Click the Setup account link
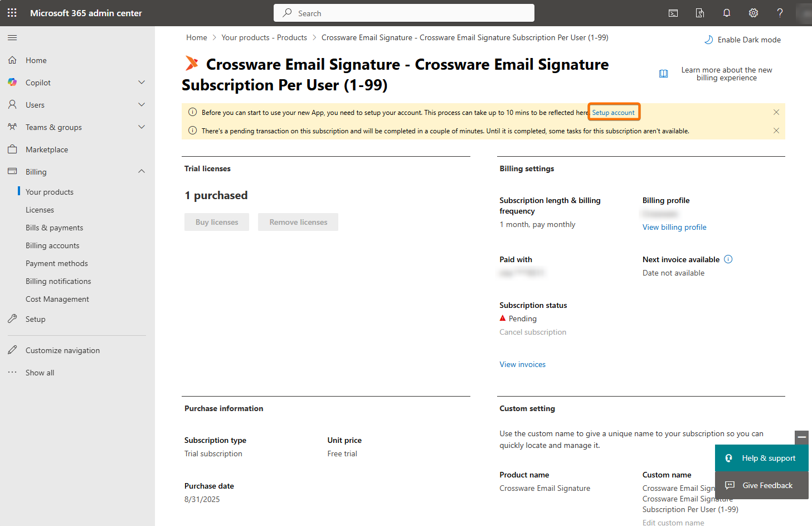 click(x=613, y=112)
